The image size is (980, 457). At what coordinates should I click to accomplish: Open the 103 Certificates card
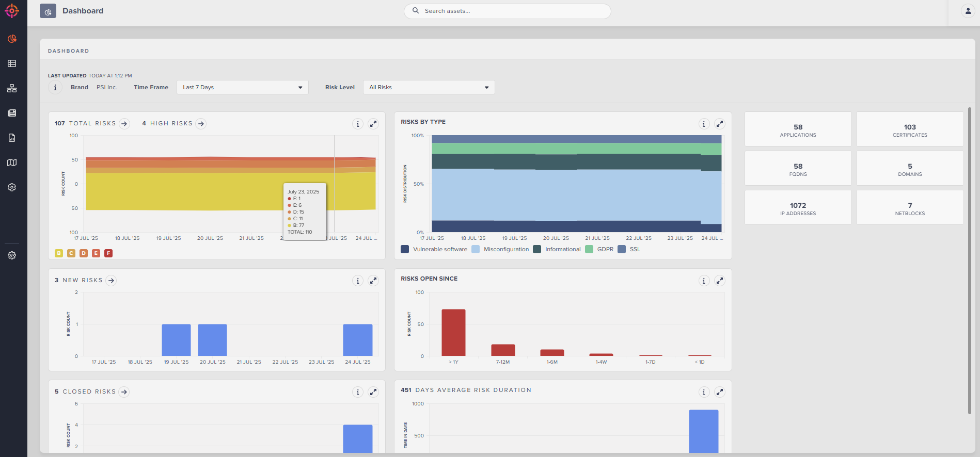click(x=910, y=129)
